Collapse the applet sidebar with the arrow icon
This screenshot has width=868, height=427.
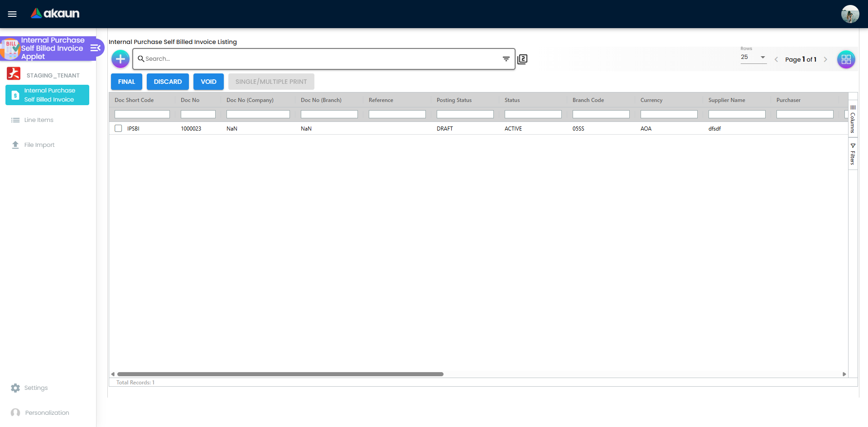[95, 48]
